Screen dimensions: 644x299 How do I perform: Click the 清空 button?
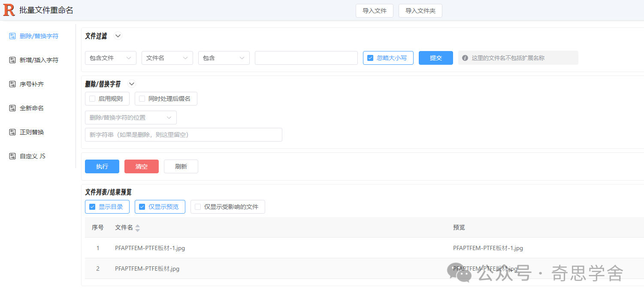click(x=141, y=166)
